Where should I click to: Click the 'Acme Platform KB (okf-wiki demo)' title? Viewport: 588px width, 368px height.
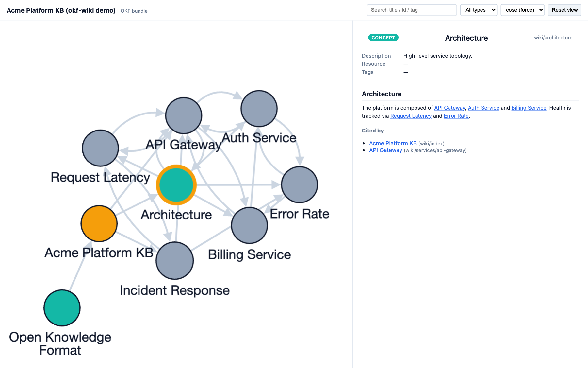[61, 10]
